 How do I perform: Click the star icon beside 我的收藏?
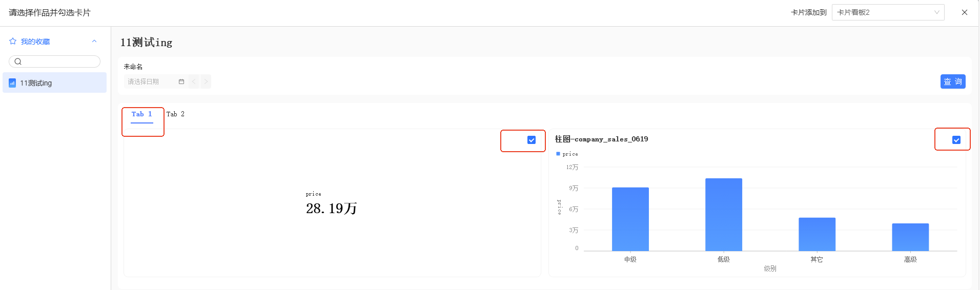(13, 41)
